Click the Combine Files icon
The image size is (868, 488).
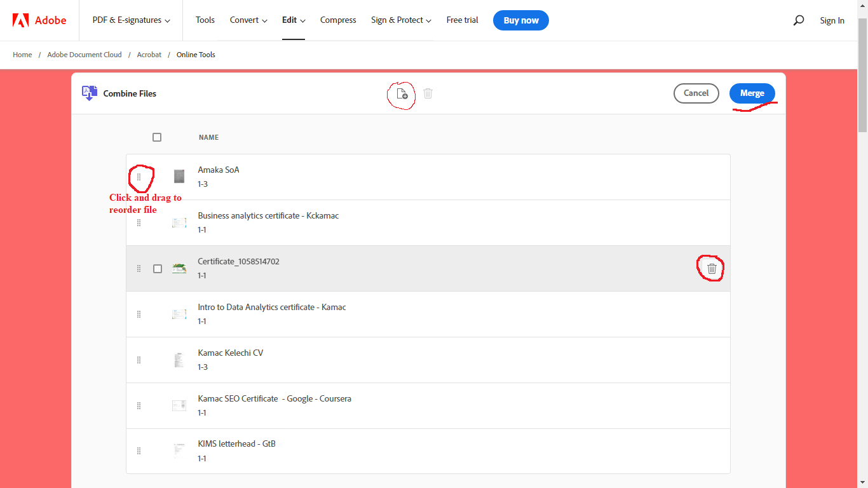pyautogui.click(x=88, y=93)
